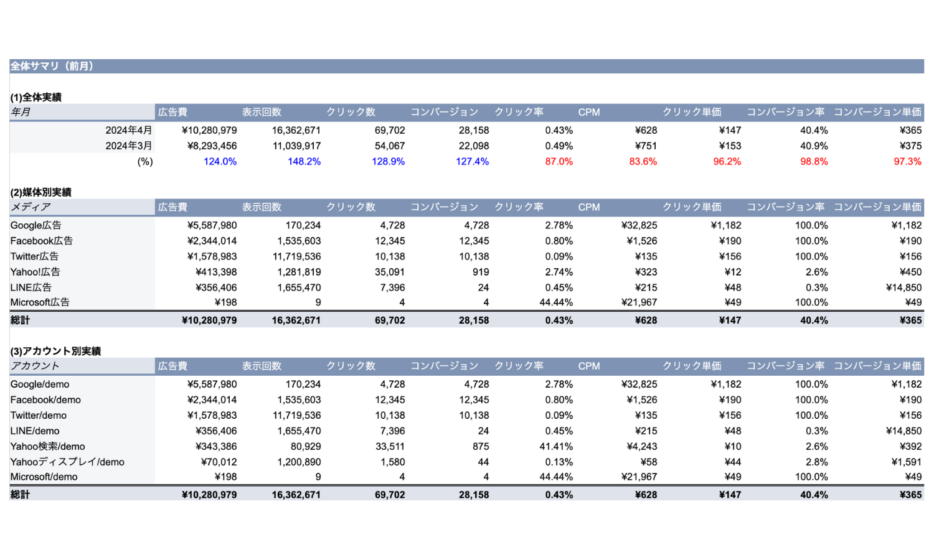Click Yahooディスプレイ/demo conversion cost ¥1,591
This screenshot has height=560, width=934.
coord(907,462)
